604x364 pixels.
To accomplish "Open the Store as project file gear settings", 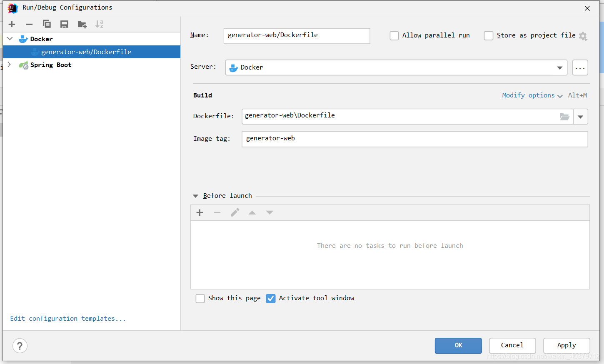I will pos(583,36).
